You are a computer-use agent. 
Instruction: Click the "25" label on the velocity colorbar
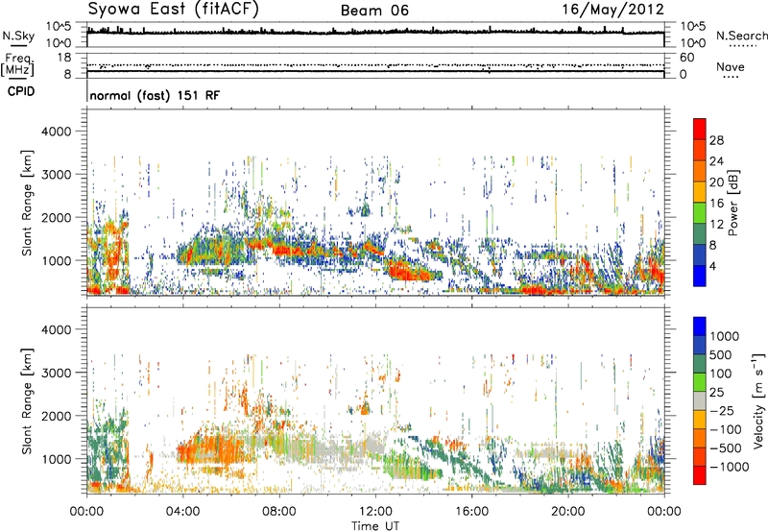[717, 392]
